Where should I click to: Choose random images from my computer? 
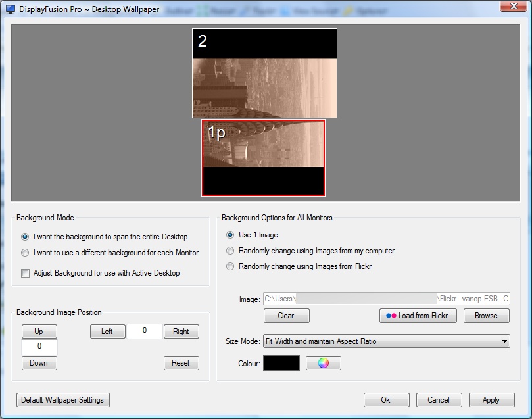(x=230, y=251)
